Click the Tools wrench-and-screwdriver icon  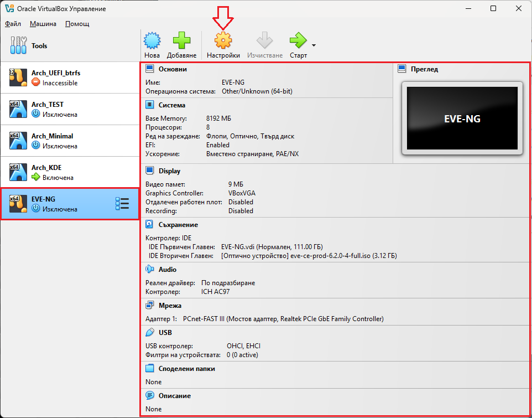tap(18, 45)
